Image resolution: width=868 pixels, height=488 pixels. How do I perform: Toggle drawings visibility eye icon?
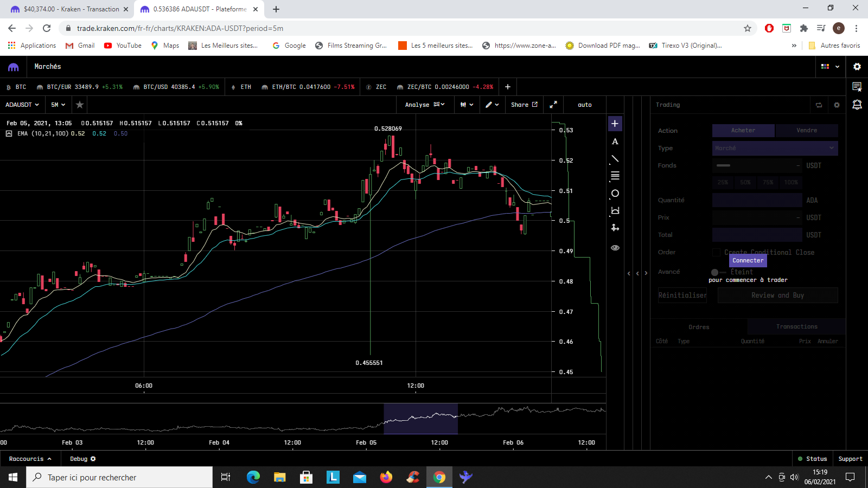pos(615,248)
